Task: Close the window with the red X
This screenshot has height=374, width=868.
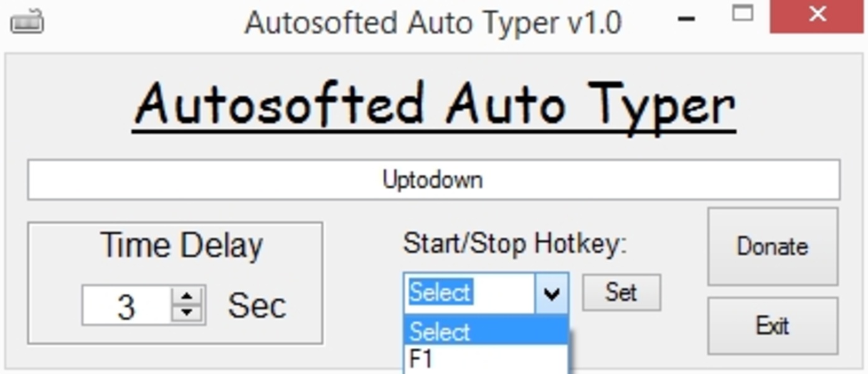Action: [x=818, y=14]
